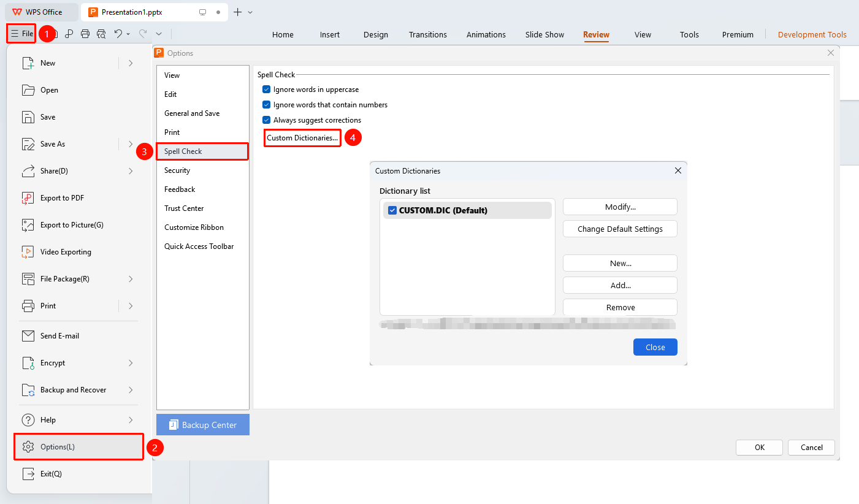
Task: Click the Send E-mail envelope icon
Action: pos(28,336)
